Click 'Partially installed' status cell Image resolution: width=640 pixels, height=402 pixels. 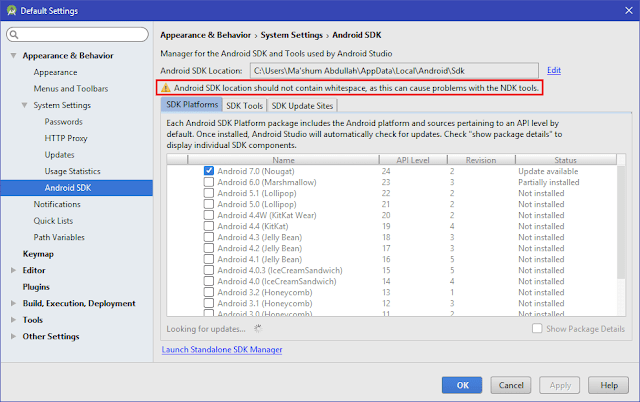point(549,182)
